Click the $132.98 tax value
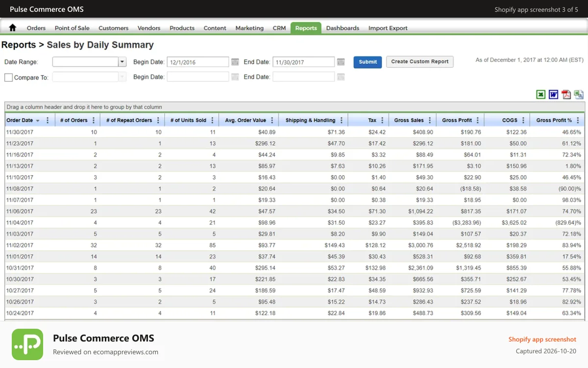588x368 pixels. click(375, 268)
